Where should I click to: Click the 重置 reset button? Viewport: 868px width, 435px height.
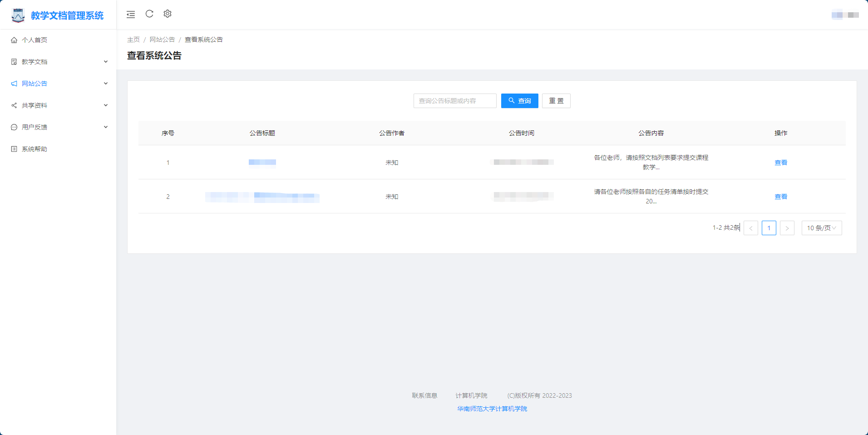tap(556, 101)
